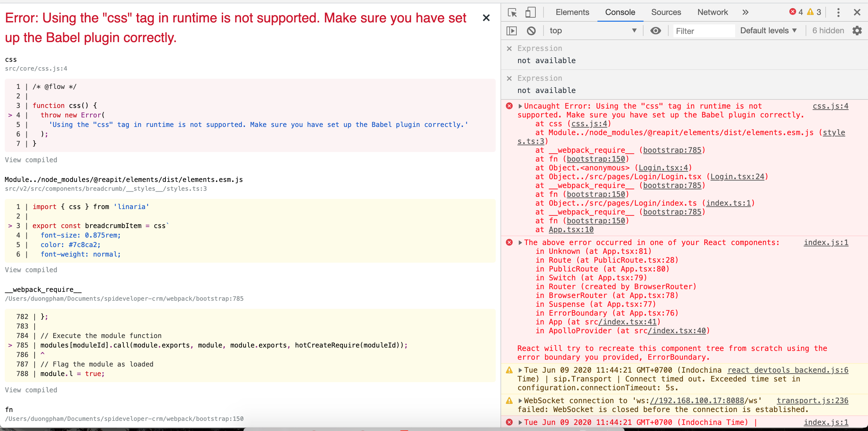Open DevTools settings gear
Image resolution: width=868 pixels, height=431 pixels.
point(857,31)
